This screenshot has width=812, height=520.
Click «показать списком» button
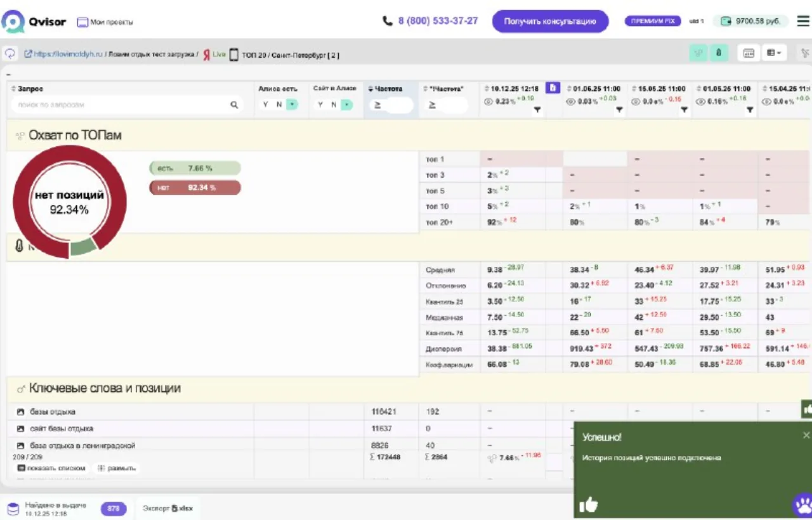[x=51, y=468]
